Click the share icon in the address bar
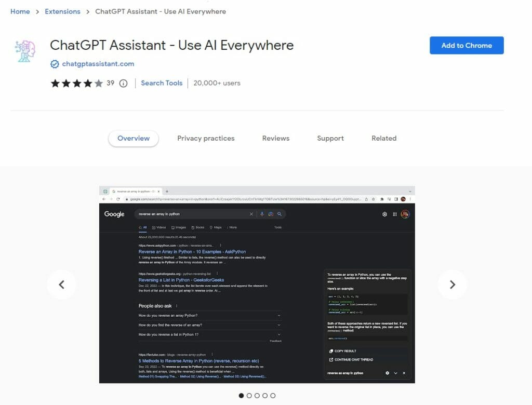532x405 pixels. click(x=366, y=199)
